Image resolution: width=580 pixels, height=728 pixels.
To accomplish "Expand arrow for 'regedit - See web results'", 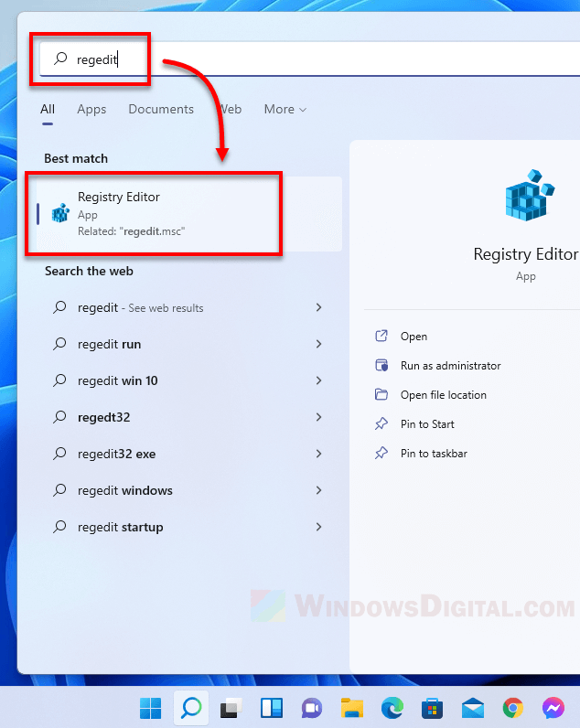I will click(x=318, y=307).
